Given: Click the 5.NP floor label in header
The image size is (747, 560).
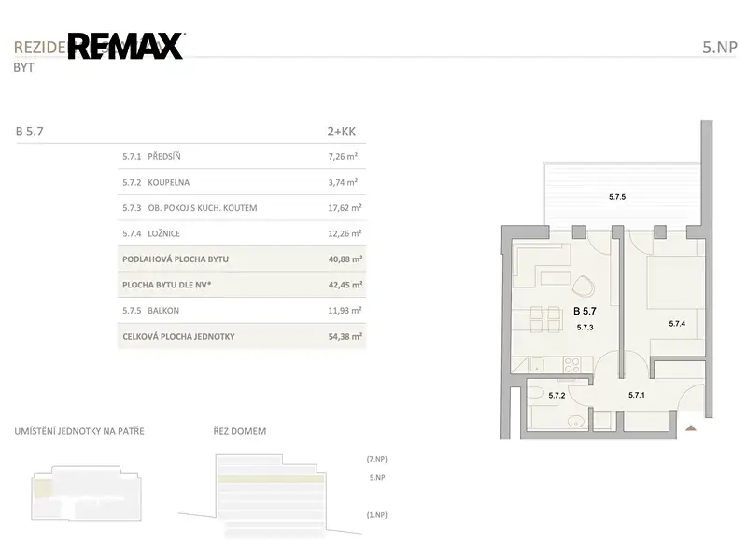Looking at the screenshot, I should (x=720, y=48).
